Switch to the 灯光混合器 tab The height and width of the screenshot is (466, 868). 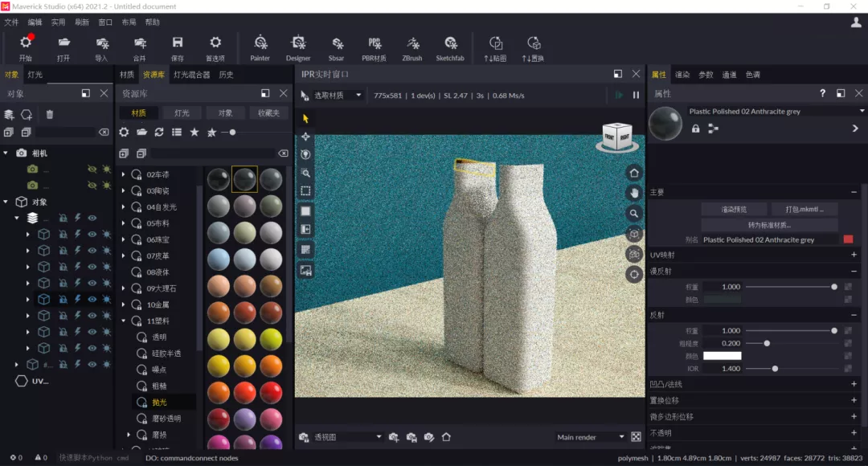point(191,75)
